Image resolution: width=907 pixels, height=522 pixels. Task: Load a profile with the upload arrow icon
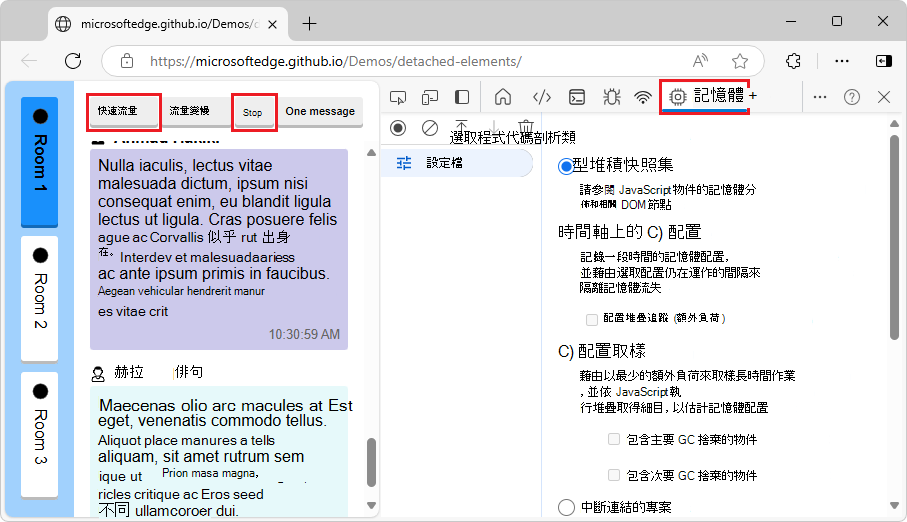coord(461,126)
